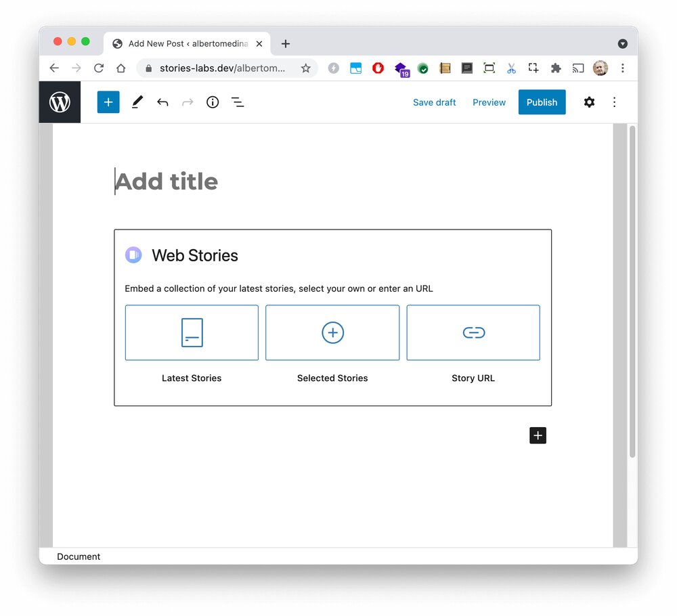Select the Add New Post browser tab
Viewport: 677px width, 616px height.
point(187,43)
